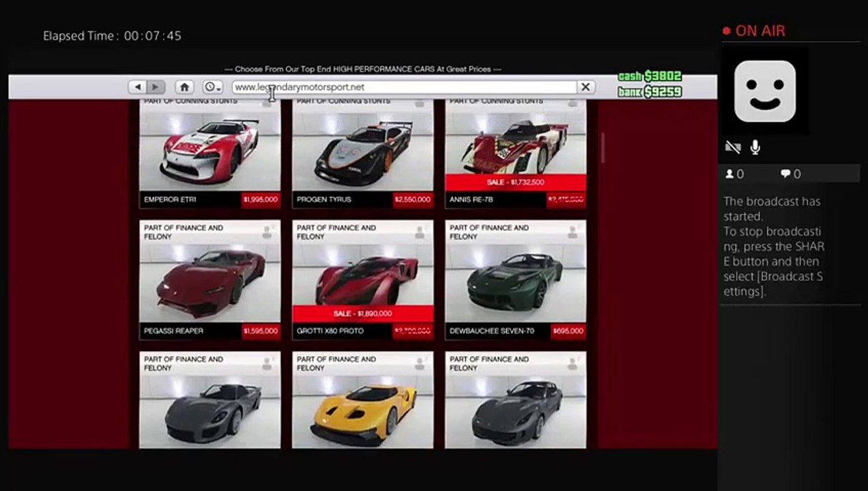
Task: Toggle the broadcast microphone icon
Action: (755, 147)
